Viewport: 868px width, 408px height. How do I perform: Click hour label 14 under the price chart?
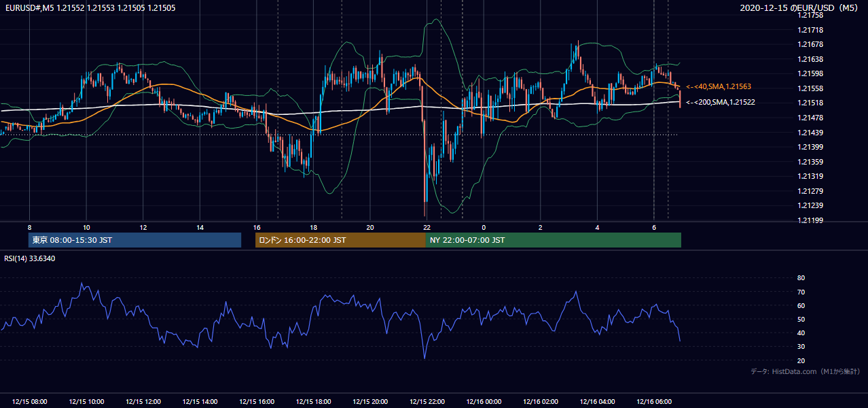click(200, 227)
